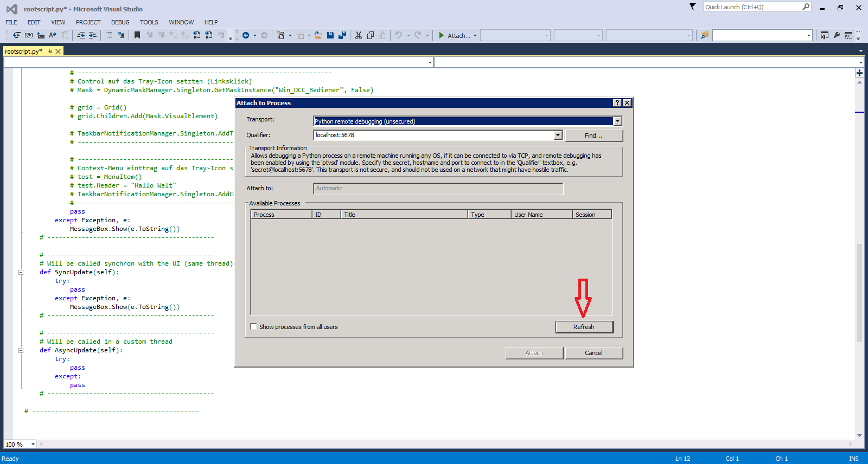Click the New Project toolbar icon
This screenshot has height=464, width=868.
[281, 35]
